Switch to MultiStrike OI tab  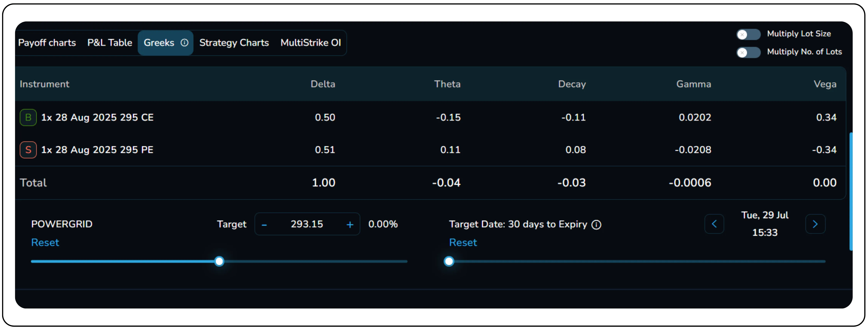(310, 43)
